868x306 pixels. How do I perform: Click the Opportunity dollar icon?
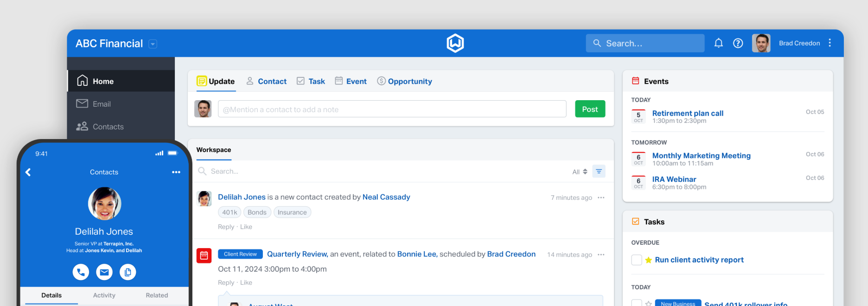pyautogui.click(x=381, y=81)
